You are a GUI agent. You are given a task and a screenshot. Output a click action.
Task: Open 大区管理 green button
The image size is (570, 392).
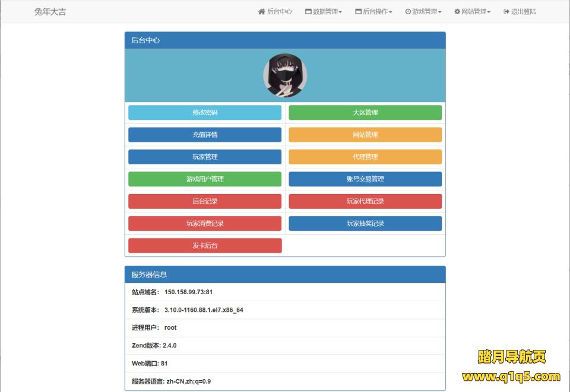(365, 113)
